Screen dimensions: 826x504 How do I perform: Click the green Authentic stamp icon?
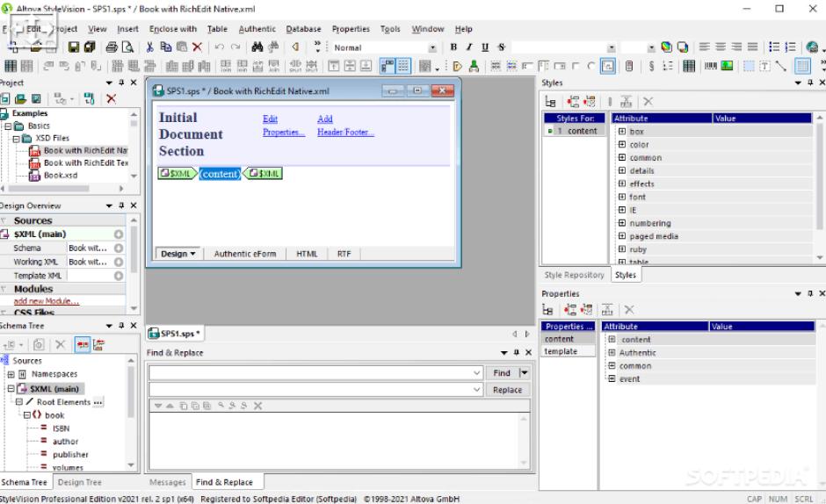coord(474,66)
